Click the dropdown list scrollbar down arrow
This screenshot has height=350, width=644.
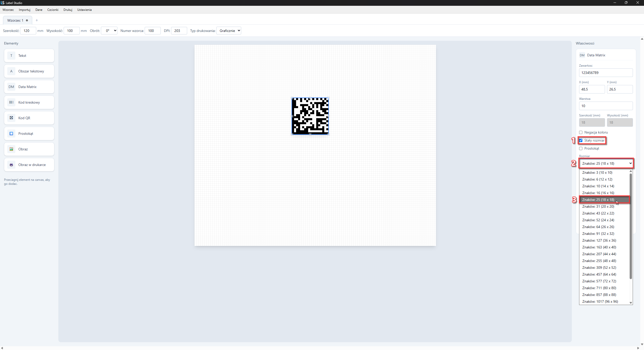point(631,303)
